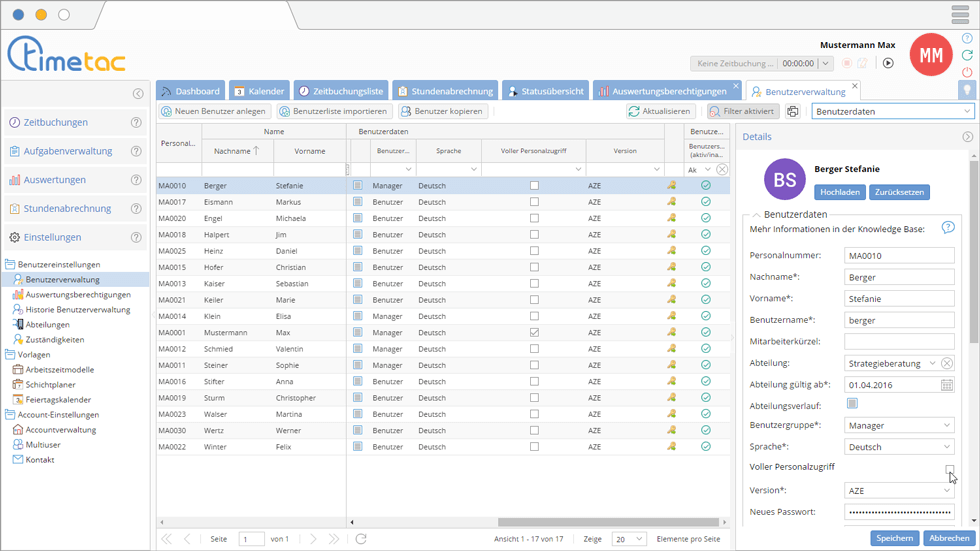Switch to the Zeitbuchungsliste tab
The width and height of the screenshot is (980, 551).
pos(341,91)
